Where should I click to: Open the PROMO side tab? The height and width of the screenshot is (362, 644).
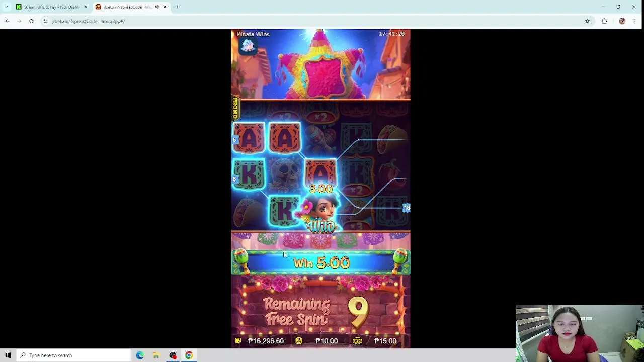tap(235, 108)
